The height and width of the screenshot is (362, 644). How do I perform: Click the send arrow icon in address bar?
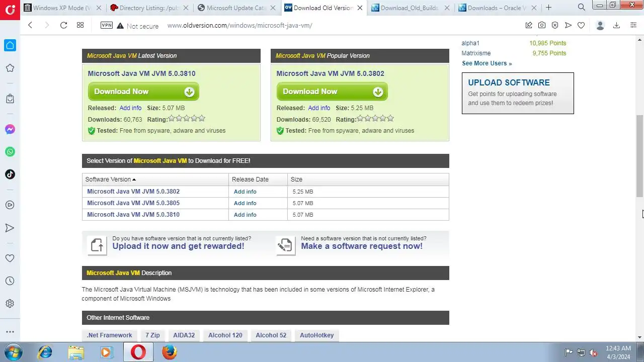tap(568, 25)
